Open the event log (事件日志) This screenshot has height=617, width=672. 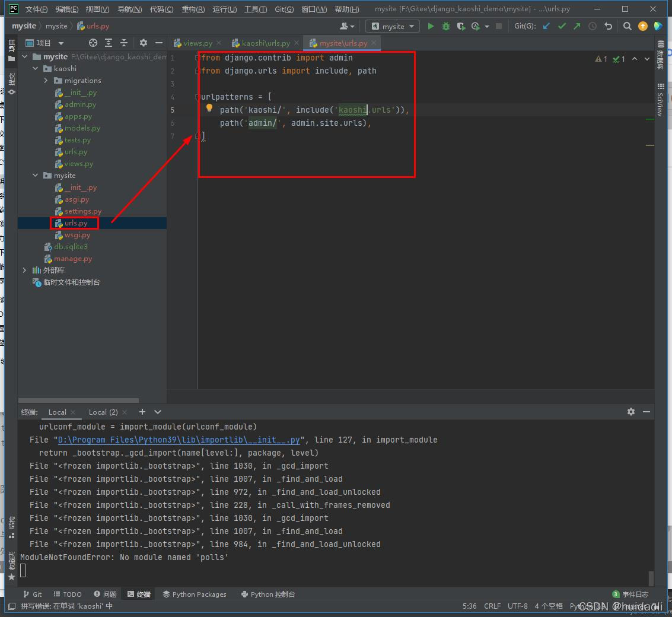(630, 594)
